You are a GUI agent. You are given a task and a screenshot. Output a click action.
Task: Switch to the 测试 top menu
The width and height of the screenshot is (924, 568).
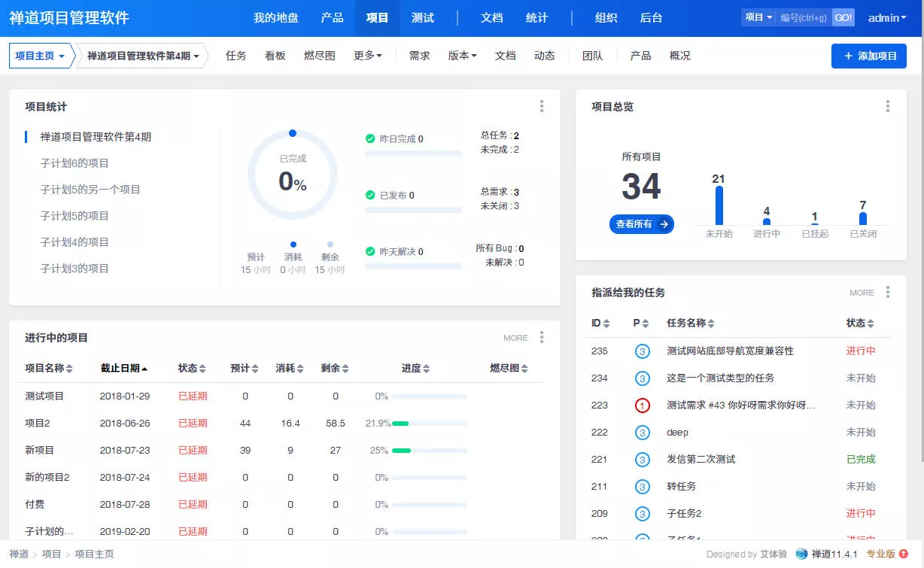423,18
